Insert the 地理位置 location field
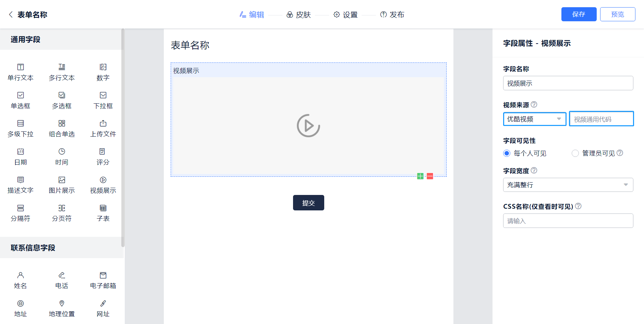The width and height of the screenshot is (644, 324). pos(62,308)
